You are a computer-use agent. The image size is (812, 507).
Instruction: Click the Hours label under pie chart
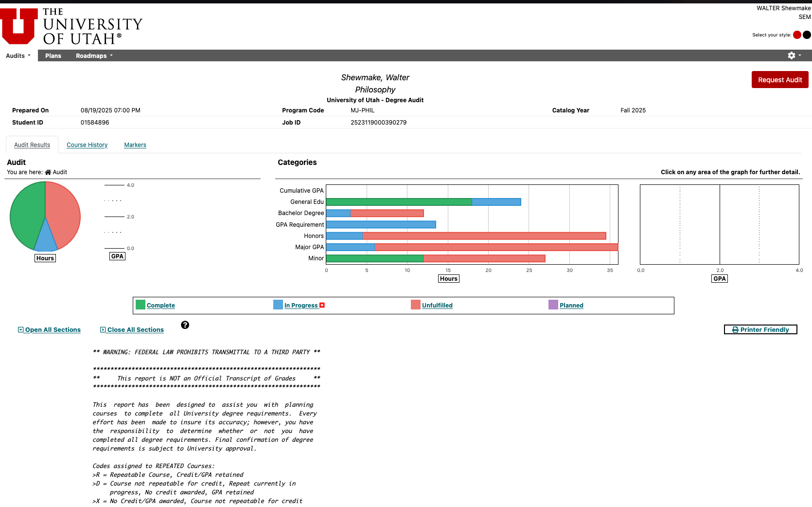click(45, 258)
